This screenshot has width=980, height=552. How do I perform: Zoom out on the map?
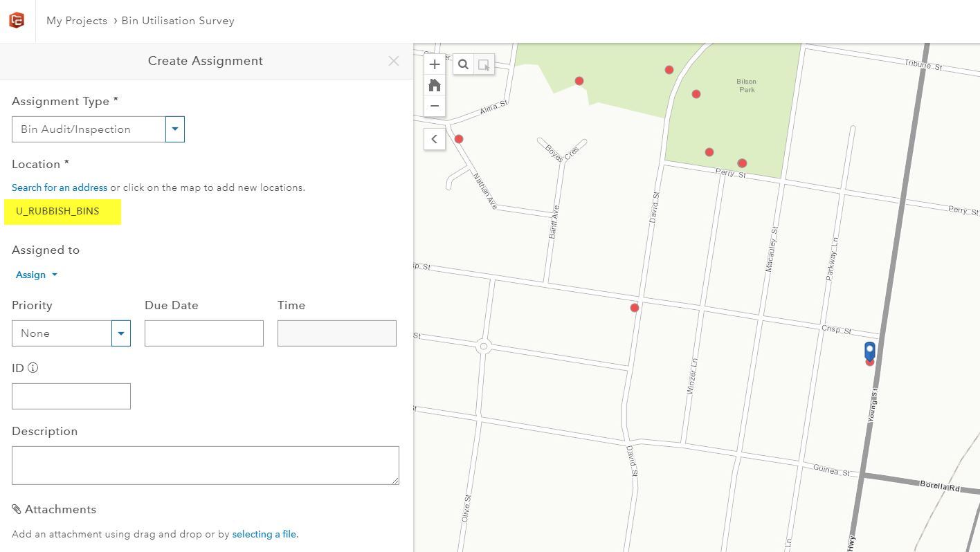point(434,105)
